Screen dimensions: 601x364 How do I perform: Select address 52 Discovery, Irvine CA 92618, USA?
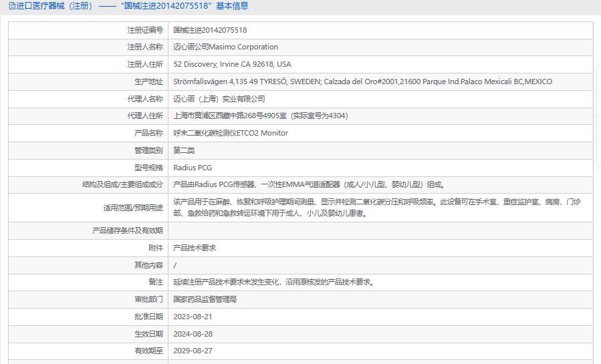click(x=232, y=64)
